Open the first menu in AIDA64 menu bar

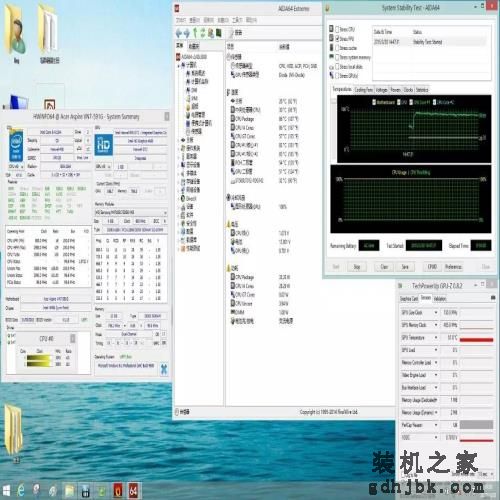pyautogui.click(x=180, y=20)
